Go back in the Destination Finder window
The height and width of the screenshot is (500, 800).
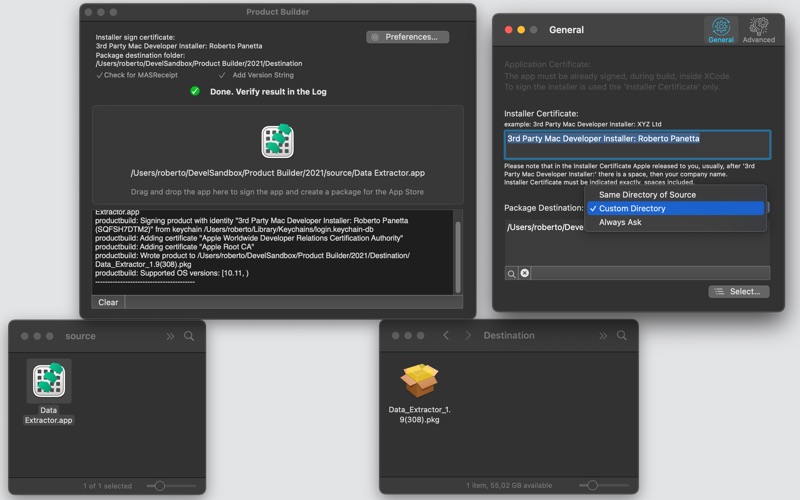[x=446, y=335]
